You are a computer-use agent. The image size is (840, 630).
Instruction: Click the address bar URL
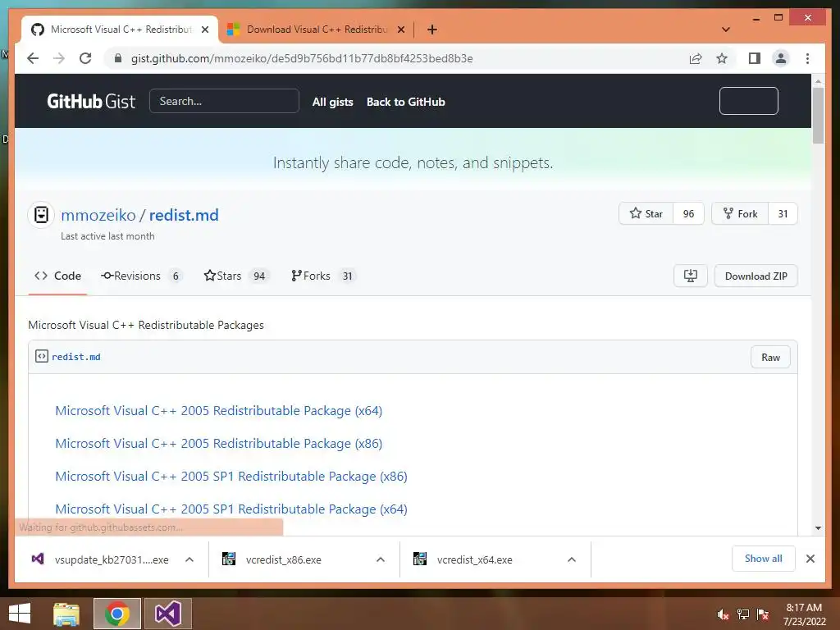(x=302, y=58)
